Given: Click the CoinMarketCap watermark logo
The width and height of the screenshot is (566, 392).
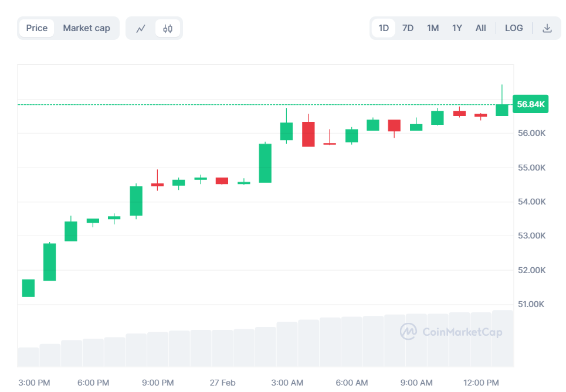Looking at the screenshot, I should pos(408,332).
